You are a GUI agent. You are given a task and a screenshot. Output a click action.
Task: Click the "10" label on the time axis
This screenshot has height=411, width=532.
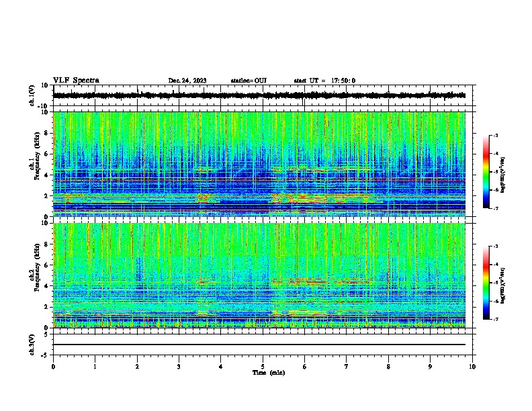point(472,366)
